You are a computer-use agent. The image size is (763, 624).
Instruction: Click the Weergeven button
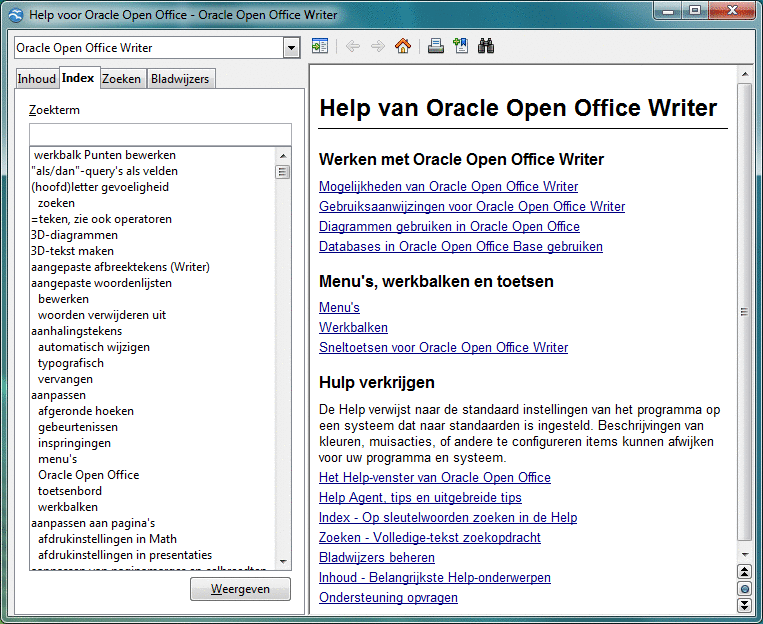point(240,589)
